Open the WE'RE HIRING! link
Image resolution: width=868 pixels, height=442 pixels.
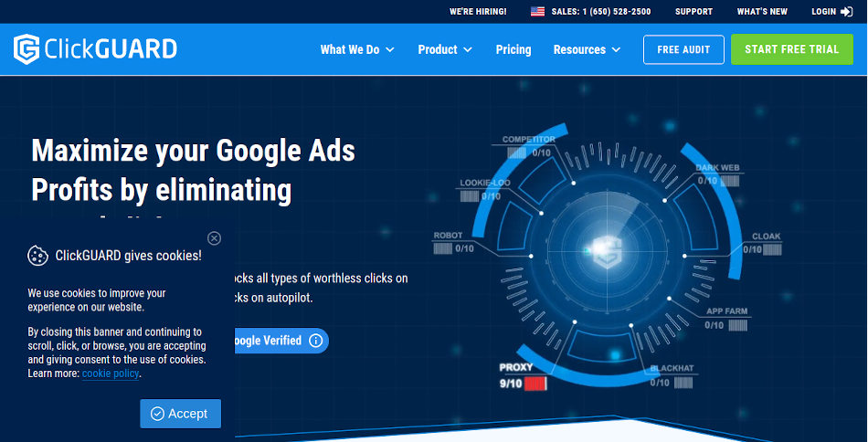click(x=478, y=12)
